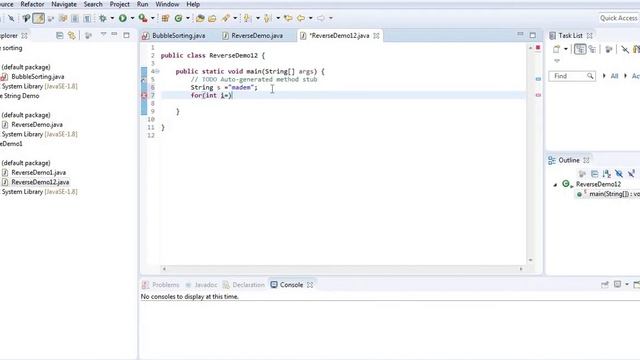Open Search icon dropdown arrow
Image resolution: width=640 pixels, height=360 pixels.
[x=235, y=18]
